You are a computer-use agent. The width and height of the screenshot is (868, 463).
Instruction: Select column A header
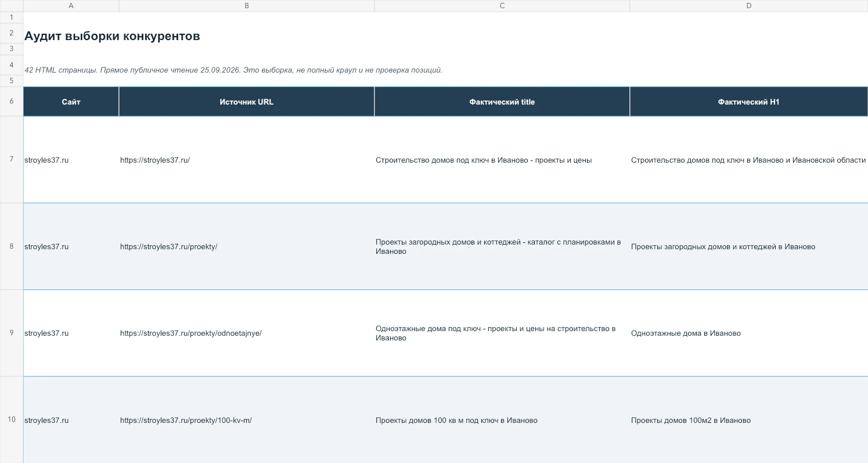(71, 6)
